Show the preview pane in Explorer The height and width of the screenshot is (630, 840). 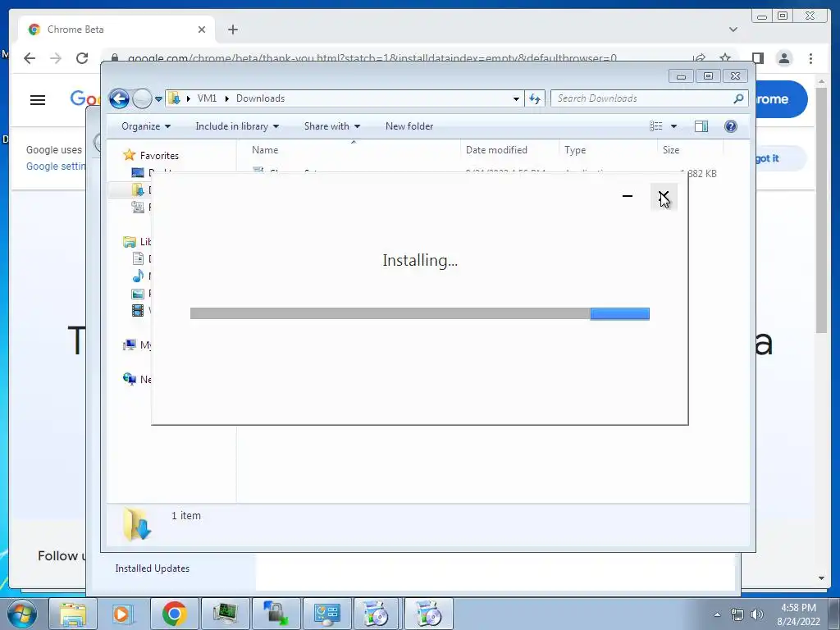[x=701, y=126]
